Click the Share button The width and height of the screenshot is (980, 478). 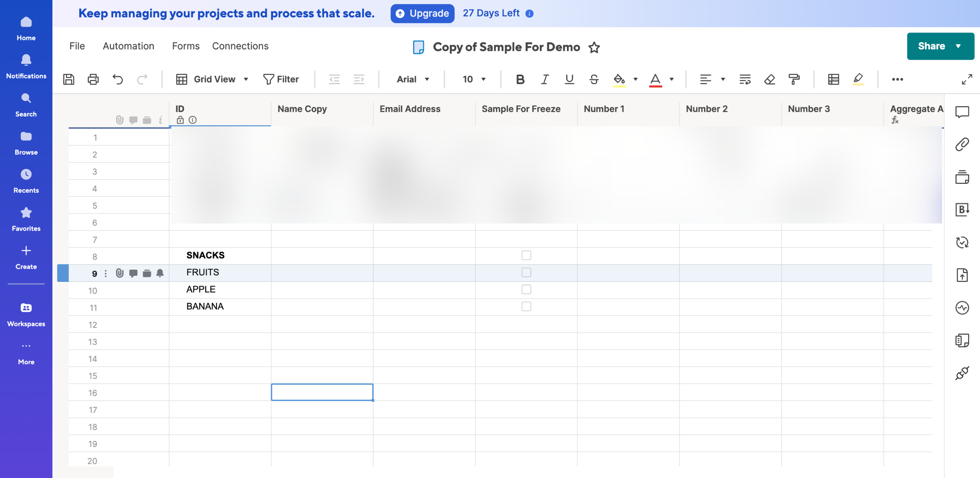pyautogui.click(x=931, y=46)
